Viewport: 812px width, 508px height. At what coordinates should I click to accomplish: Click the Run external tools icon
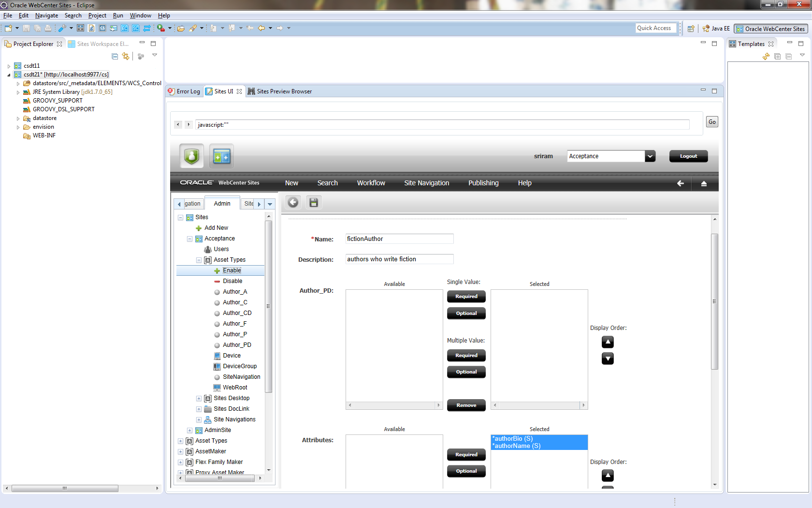[161, 28]
